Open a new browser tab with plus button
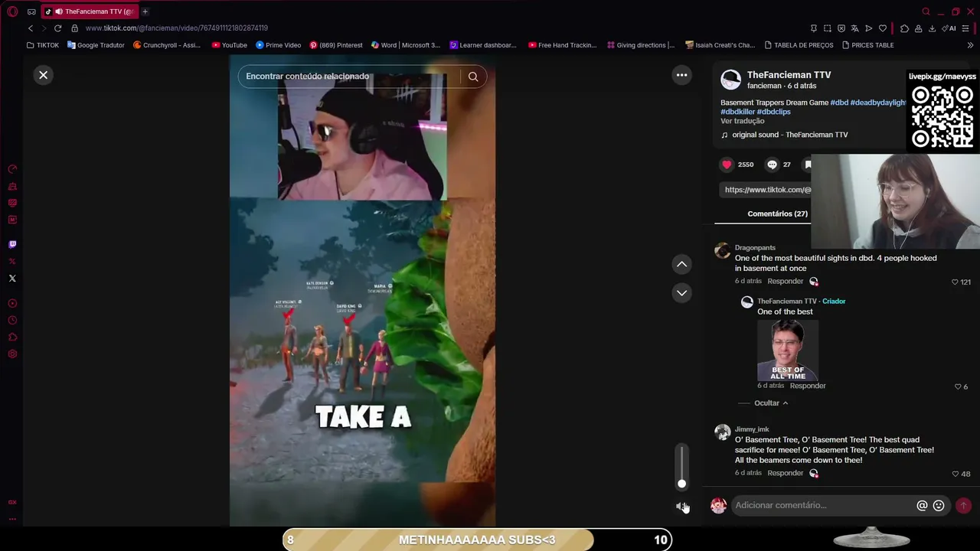 (x=145, y=11)
